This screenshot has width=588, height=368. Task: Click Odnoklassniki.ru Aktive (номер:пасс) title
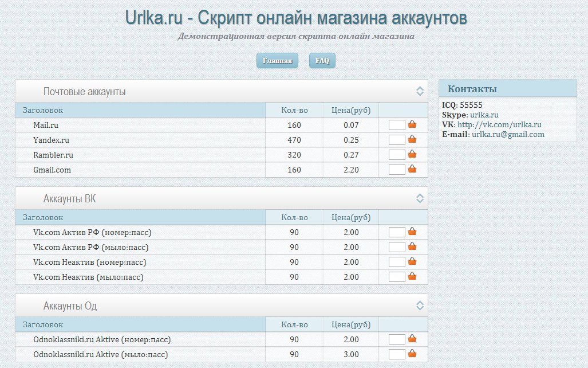click(x=102, y=339)
